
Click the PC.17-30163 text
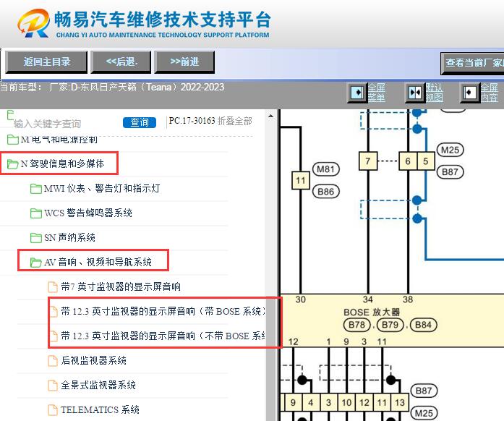pos(192,121)
